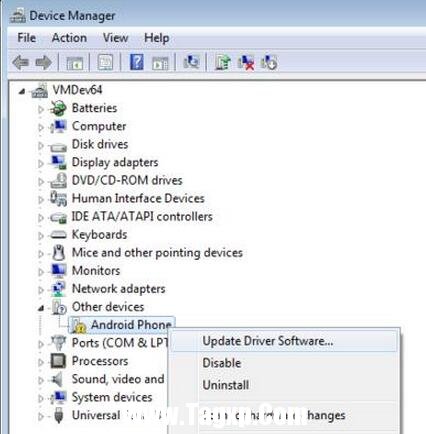Screen dimensions: 426x434
Task: Open the File menu
Action: pos(26,38)
